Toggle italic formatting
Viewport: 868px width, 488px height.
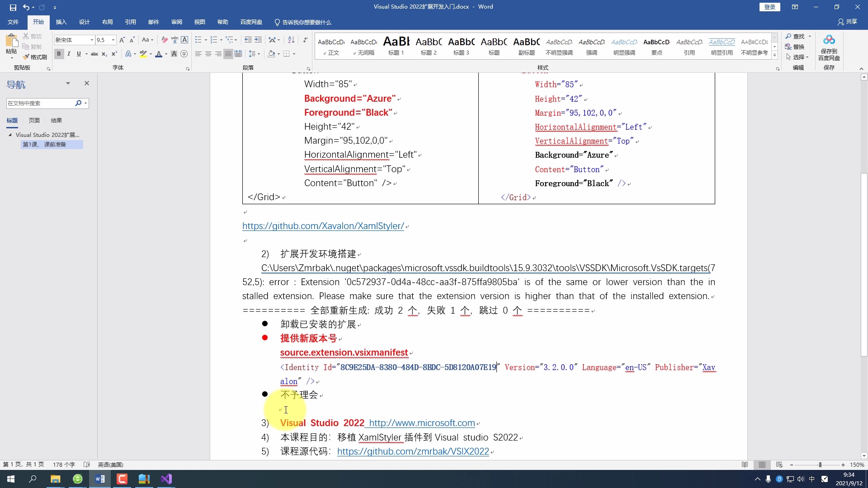[x=68, y=54]
